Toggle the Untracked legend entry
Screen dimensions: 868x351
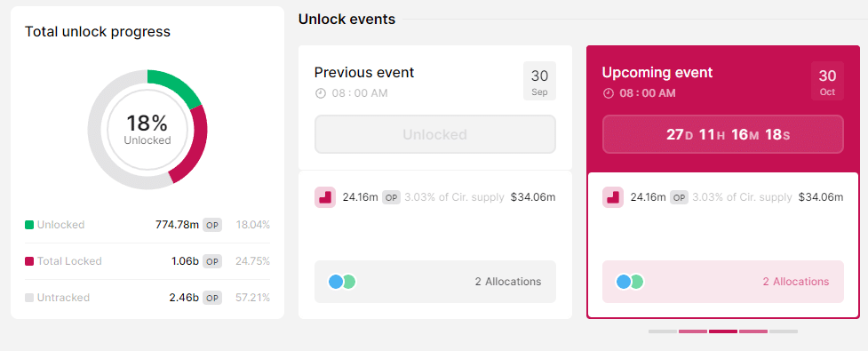coord(57,298)
